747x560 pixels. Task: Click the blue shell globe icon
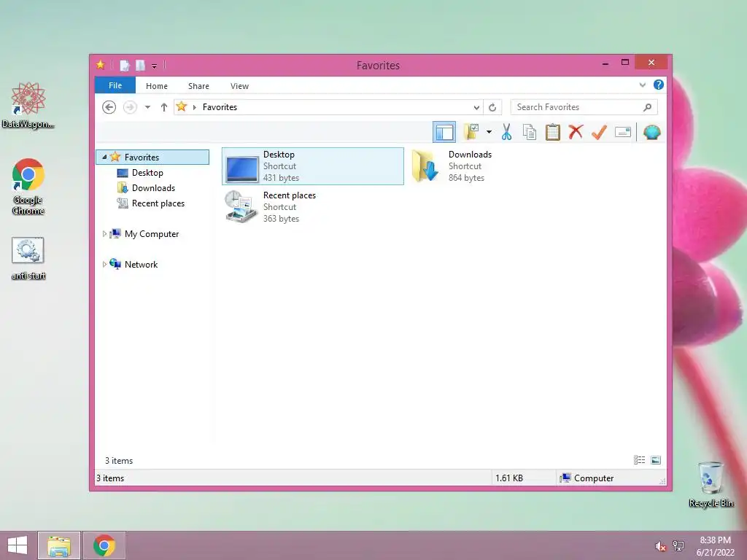pyautogui.click(x=651, y=132)
